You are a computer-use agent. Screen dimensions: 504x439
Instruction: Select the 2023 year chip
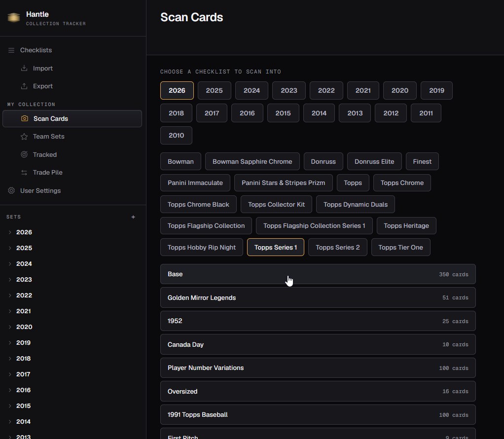coord(289,90)
